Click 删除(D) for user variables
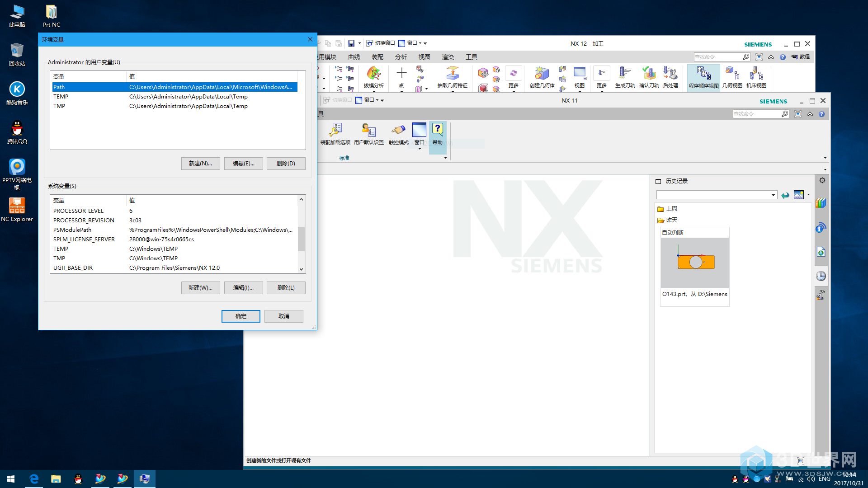The image size is (868, 488). point(286,164)
